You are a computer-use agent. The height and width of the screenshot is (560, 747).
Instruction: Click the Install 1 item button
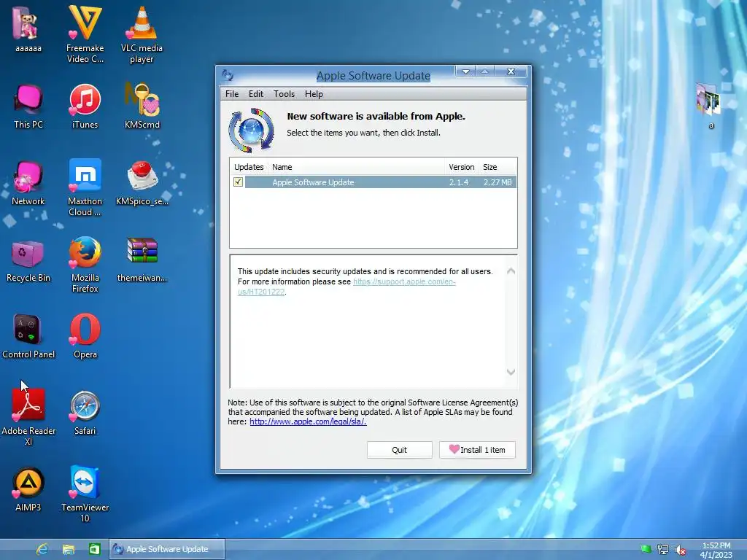[477, 449]
